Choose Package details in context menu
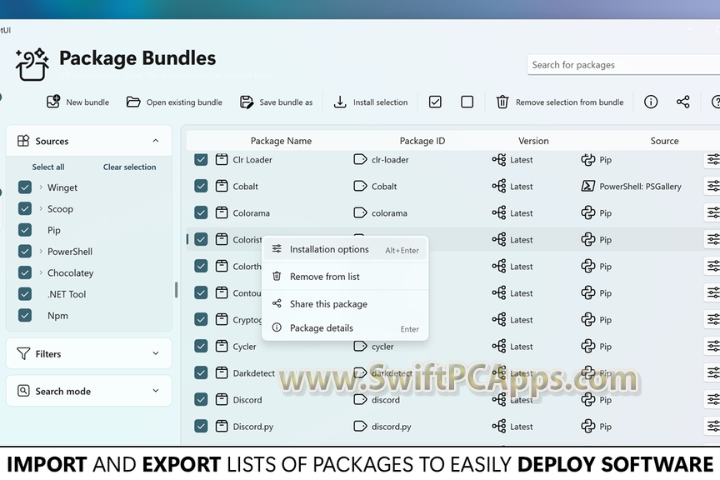Screen dimensions: 720x480 [345, 328]
